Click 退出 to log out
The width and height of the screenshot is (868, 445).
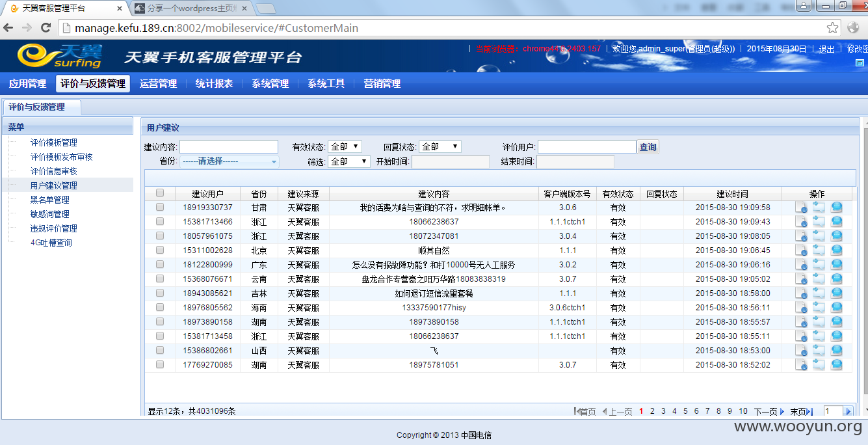coord(826,49)
